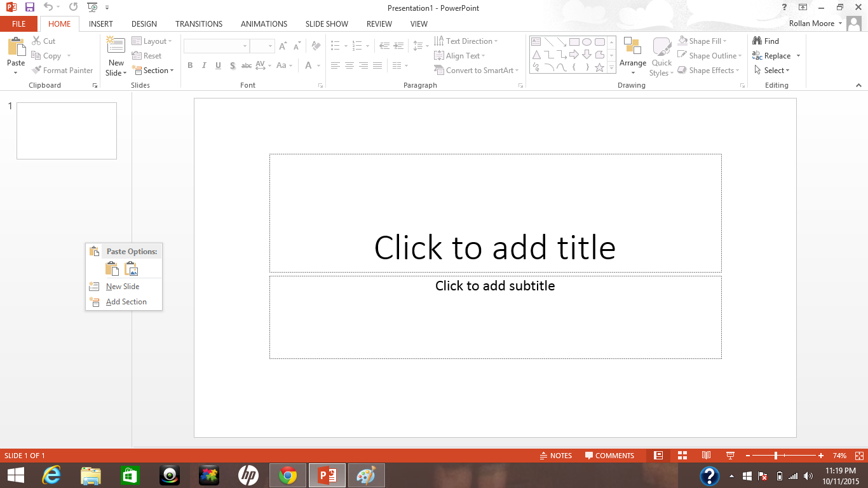
Task: Click the zoom out minus button
Action: pos(748,456)
